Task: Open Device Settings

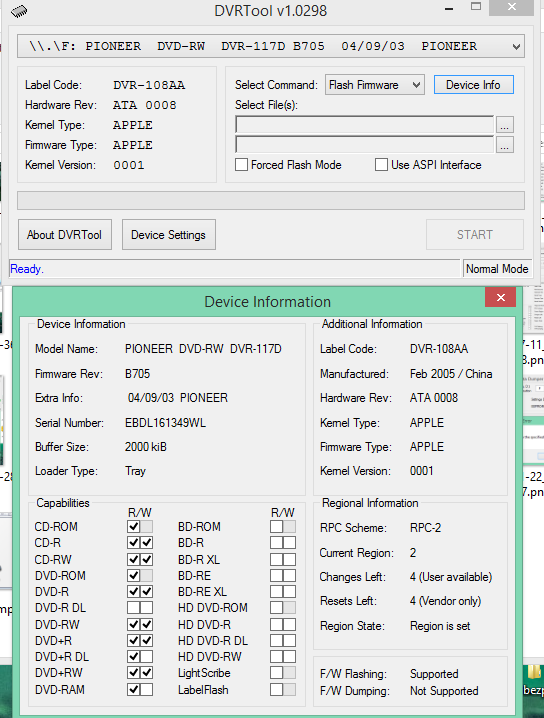Action: (x=169, y=235)
